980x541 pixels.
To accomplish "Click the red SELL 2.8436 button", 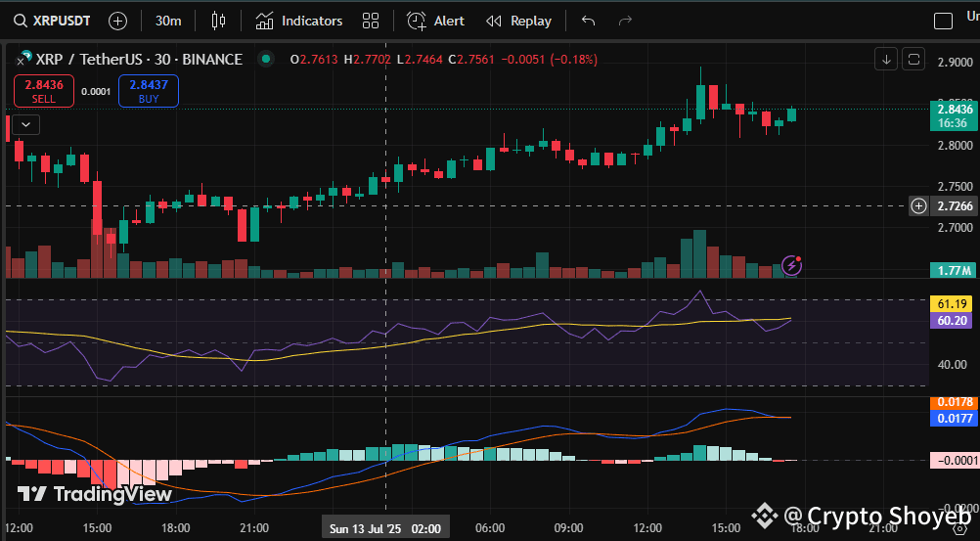I will (x=44, y=91).
